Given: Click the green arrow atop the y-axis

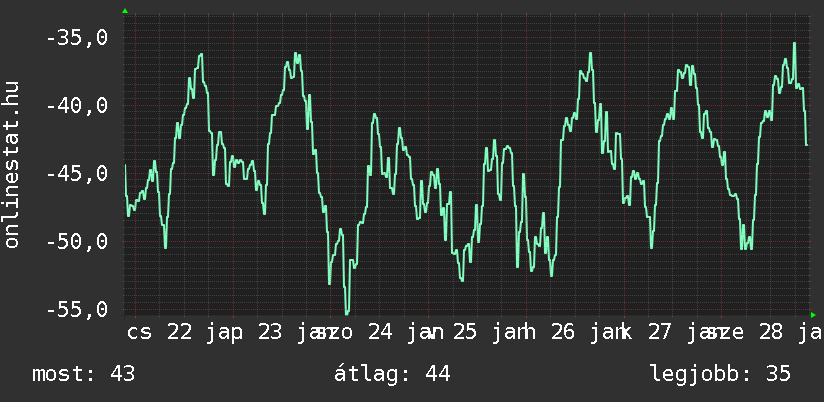Looking at the screenshot, I should click(x=125, y=11).
